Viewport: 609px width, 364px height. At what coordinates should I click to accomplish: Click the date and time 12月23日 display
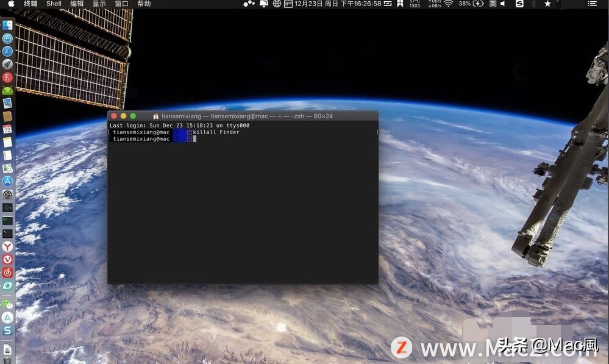pyautogui.click(x=338, y=4)
